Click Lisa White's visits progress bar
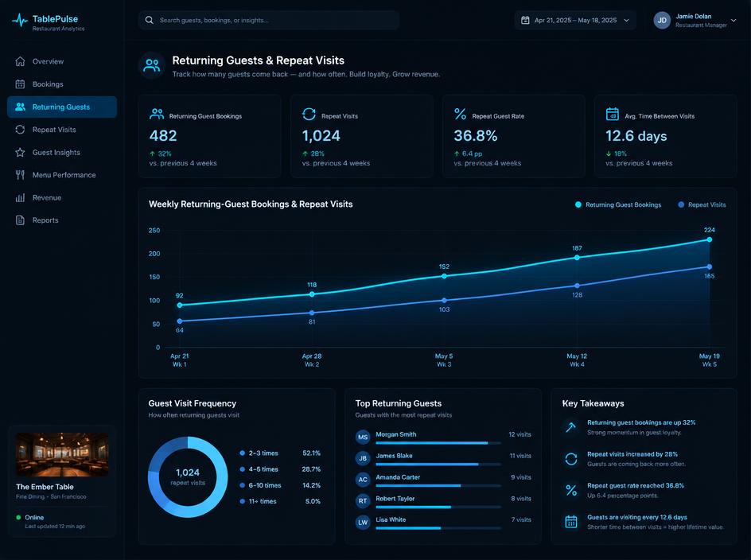The image size is (751, 560). click(x=438, y=528)
